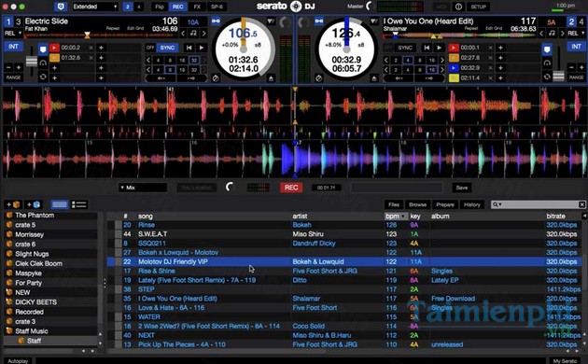Toggle left deck keylock music note icon
The height and width of the screenshot is (364, 588).
point(193,34)
